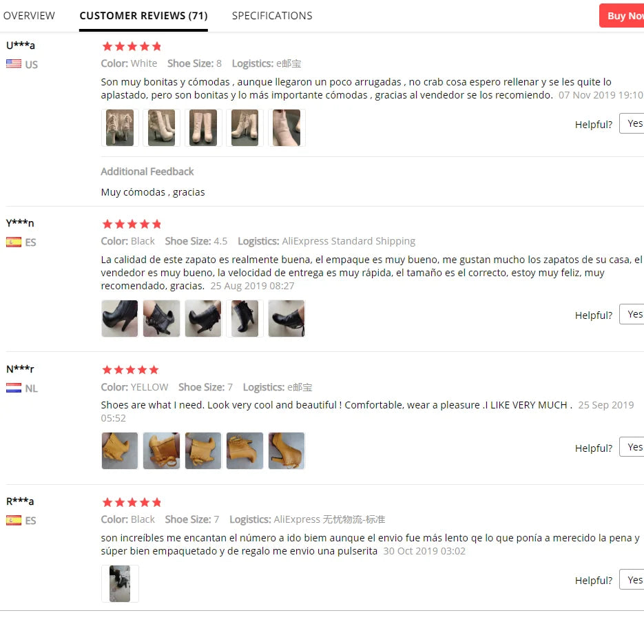This screenshot has height=644, width=644.
Task: View third yellow boot thumbnail from N***r
Action: [203, 450]
